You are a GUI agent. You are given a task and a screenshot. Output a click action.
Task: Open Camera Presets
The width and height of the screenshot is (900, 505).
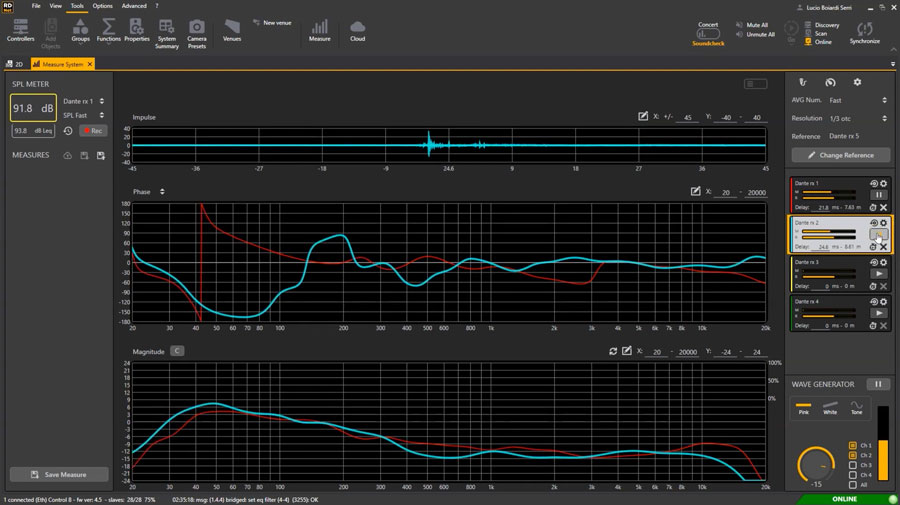point(196,34)
